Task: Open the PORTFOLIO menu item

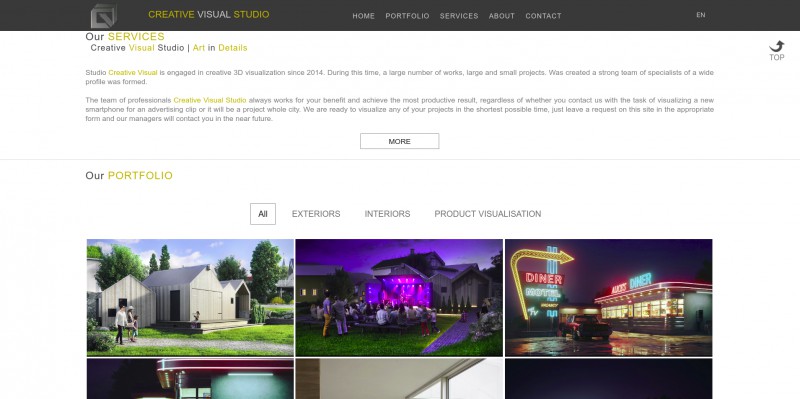Action: [x=407, y=16]
